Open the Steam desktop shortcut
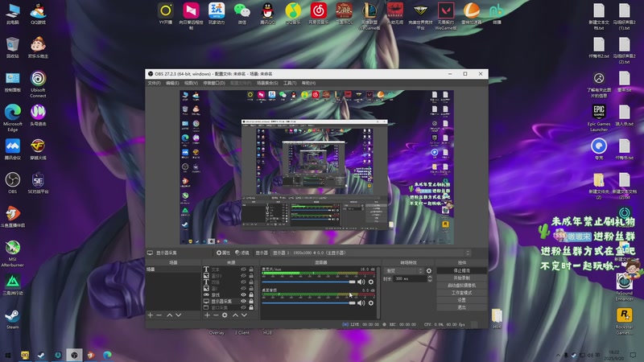644x362 pixels. [x=13, y=319]
